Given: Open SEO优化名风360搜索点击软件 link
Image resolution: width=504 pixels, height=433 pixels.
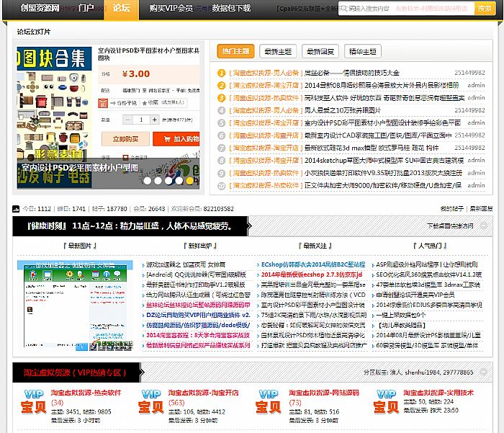Looking at the screenshot, I should click(x=429, y=274).
